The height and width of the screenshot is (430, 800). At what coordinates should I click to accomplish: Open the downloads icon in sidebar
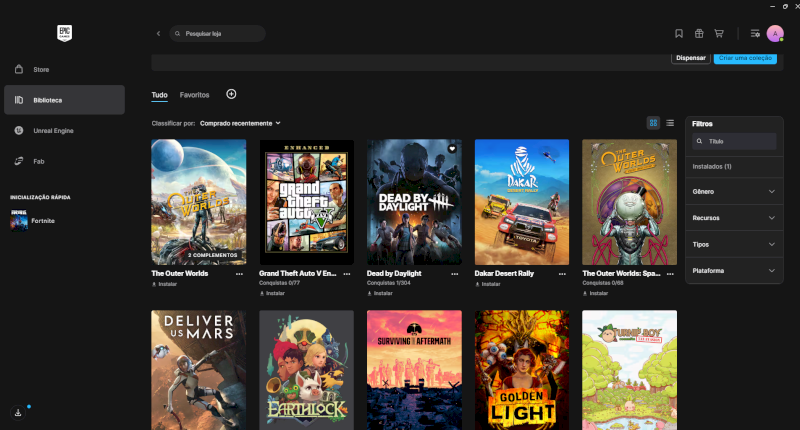click(x=18, y=413)
